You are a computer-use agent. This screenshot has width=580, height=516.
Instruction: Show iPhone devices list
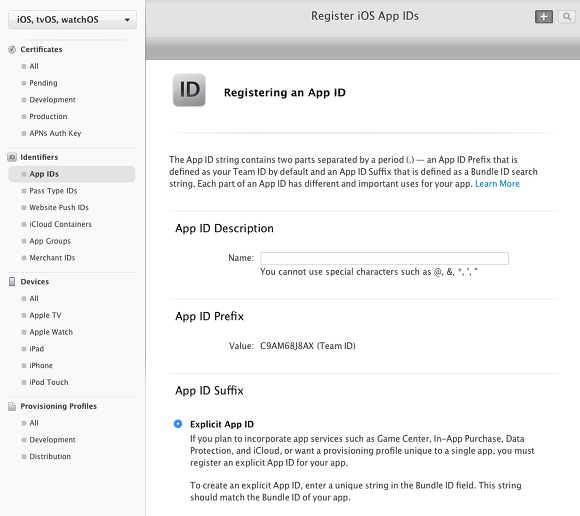pos(41,365)
